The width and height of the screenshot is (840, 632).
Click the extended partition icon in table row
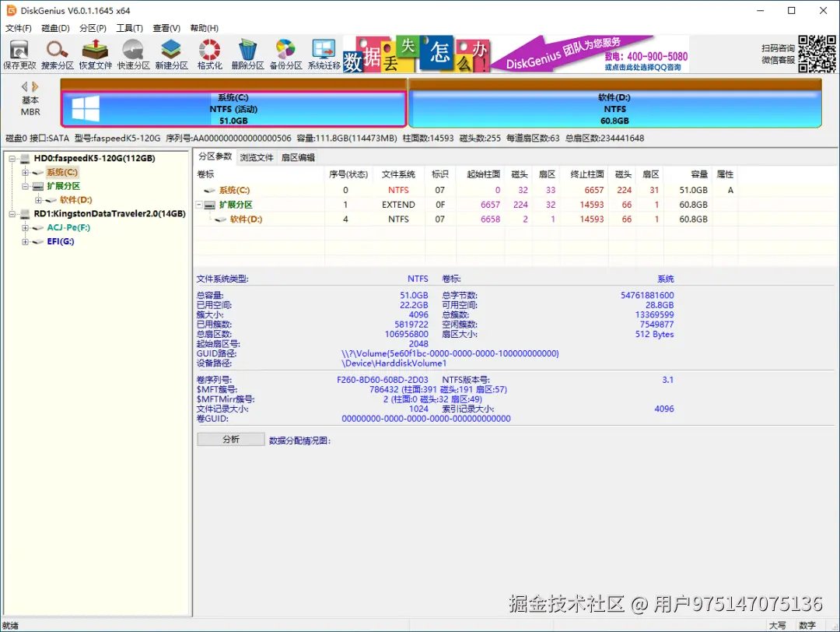[x=210, y=205]
